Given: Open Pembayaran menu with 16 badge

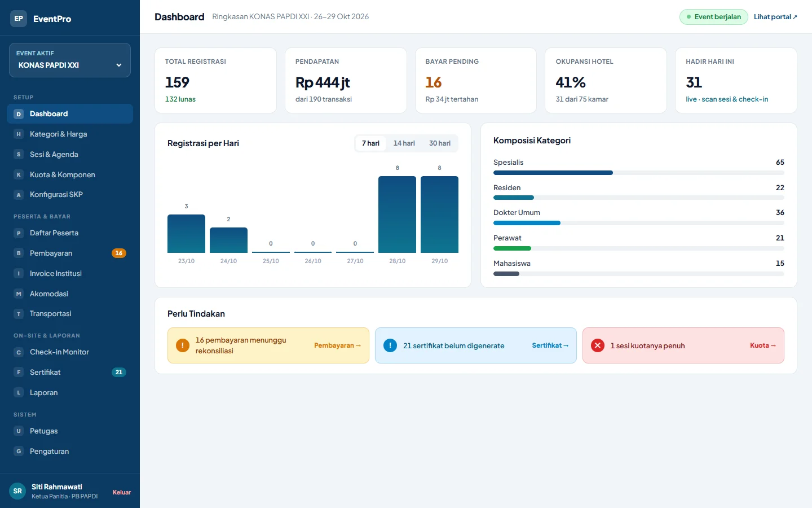Looking at the screenshot, I should coord(70,253).
